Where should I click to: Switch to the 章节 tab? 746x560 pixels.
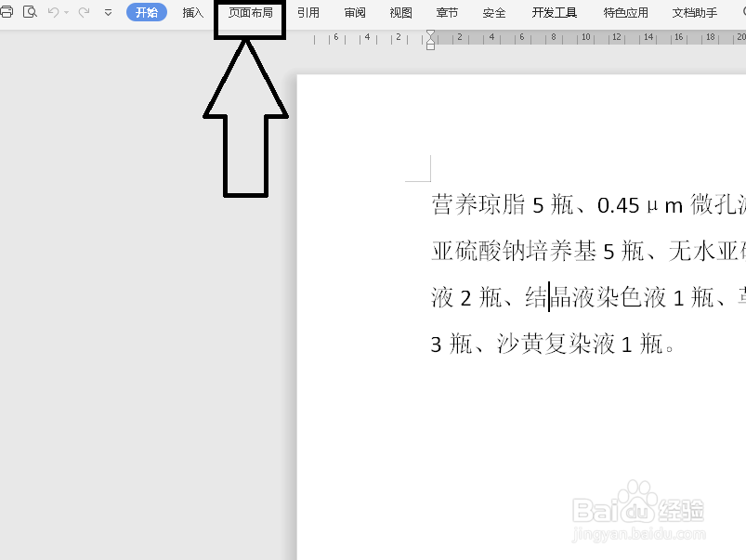point(447,13)
